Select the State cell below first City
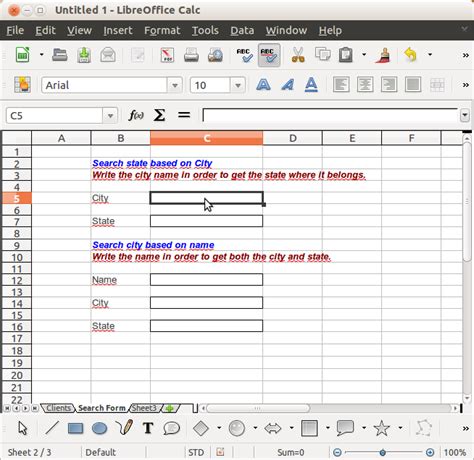This screenshot has width=474, height=460. coord(206,221)
